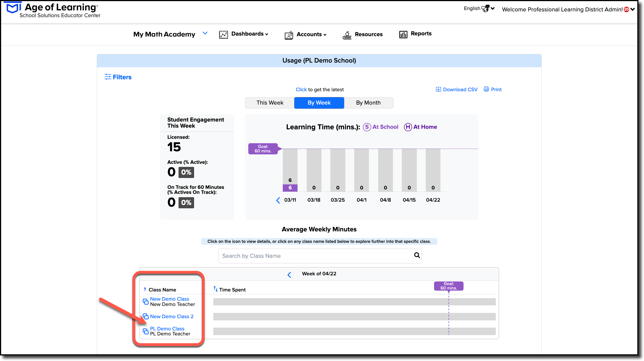Click the 'Class Name' column header text

click(162, 290)
